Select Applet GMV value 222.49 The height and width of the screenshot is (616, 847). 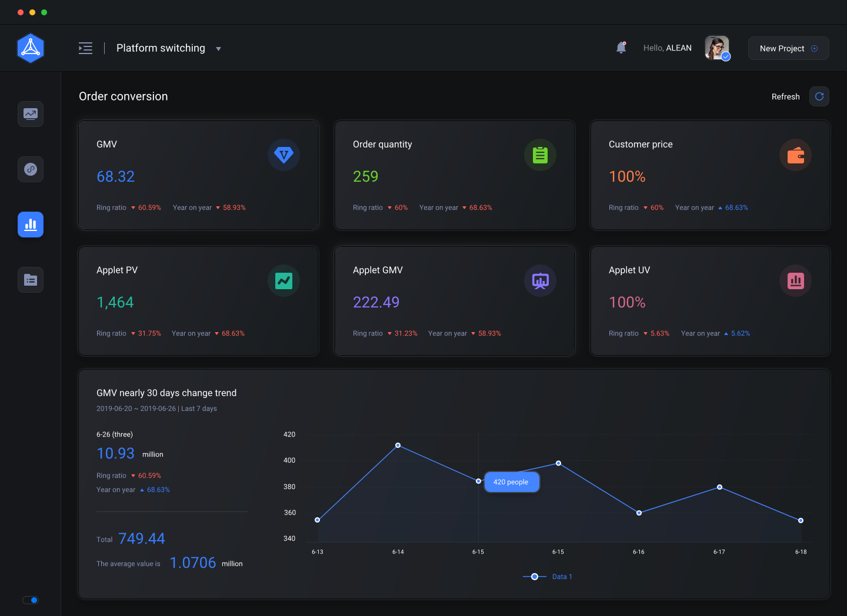point(376,302)
